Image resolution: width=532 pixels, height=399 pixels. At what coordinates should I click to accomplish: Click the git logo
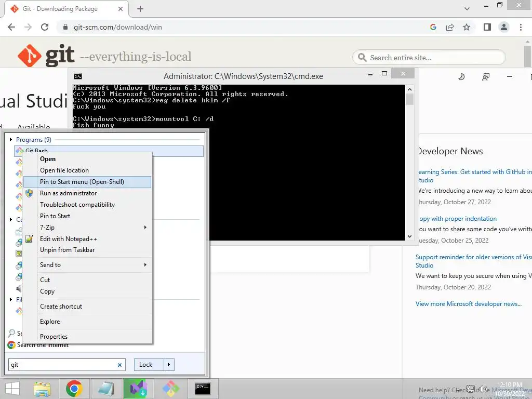tap(46, 56)
